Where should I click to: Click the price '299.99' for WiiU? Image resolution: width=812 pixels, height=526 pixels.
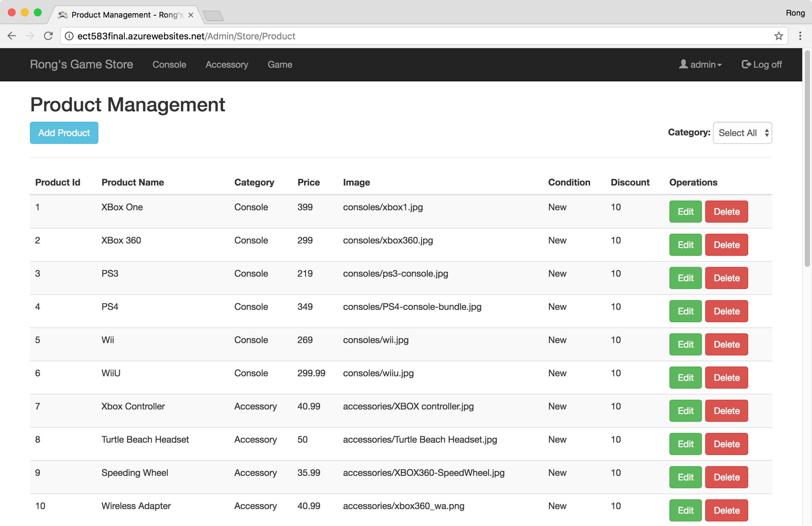[311, 373]
